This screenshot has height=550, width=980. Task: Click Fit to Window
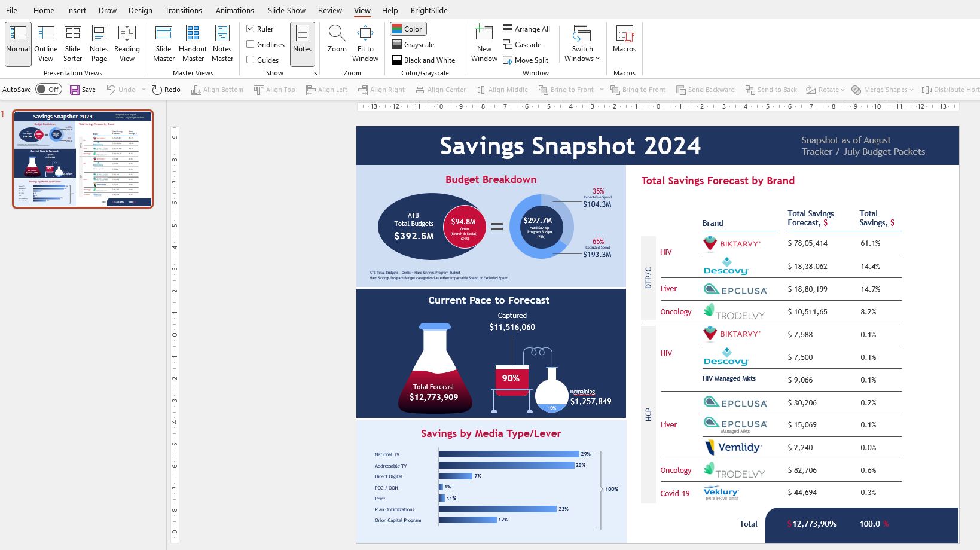point(365,44)
